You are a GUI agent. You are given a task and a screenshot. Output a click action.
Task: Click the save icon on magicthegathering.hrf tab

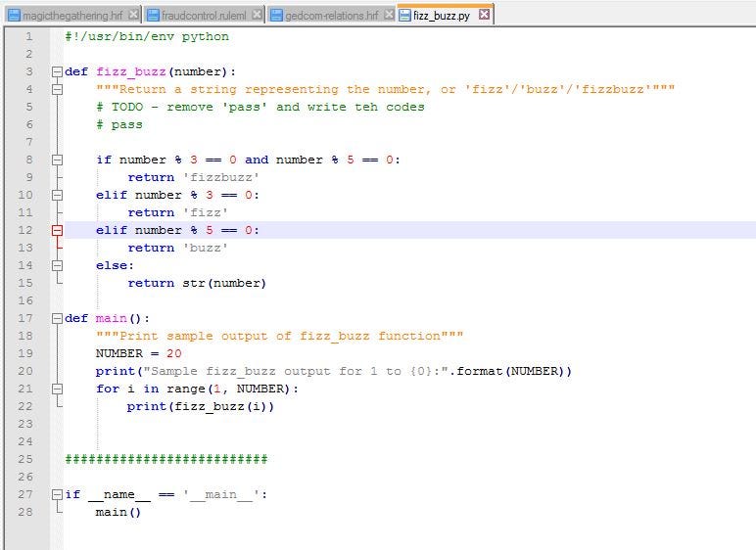[15, 16]
